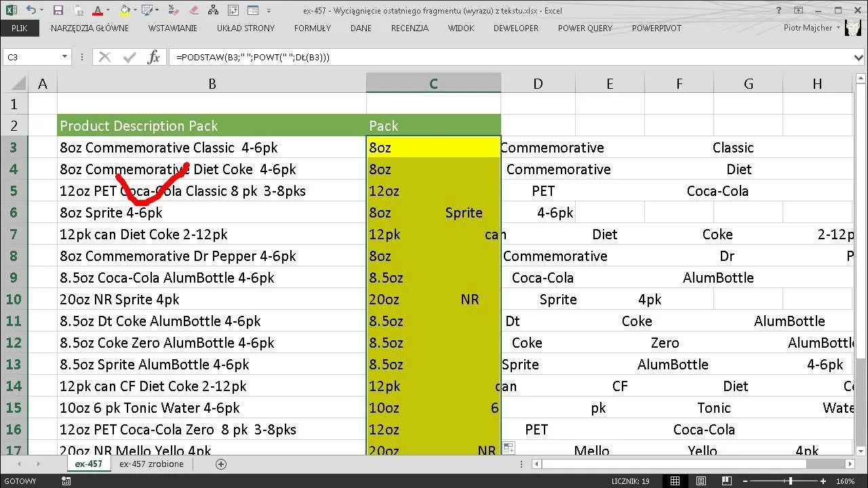Screen dimensions: 868x488
Task: Expand the Undo history dropdown arrow
Action: pyautogui.click(x=41, y=9)
